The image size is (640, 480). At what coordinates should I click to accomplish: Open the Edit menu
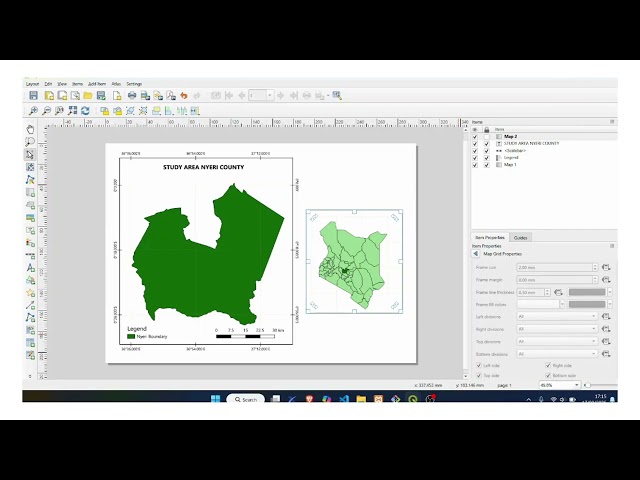click(x=48, y=84)
